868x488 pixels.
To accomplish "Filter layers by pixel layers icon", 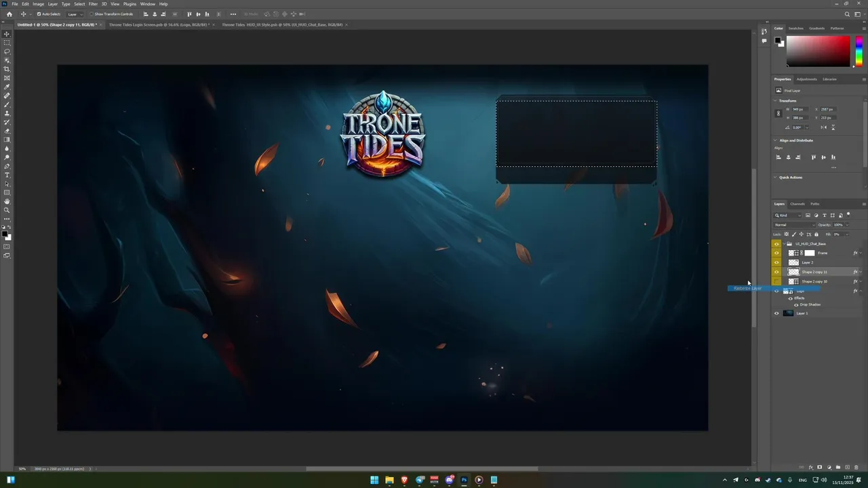I will pos(808,216).
